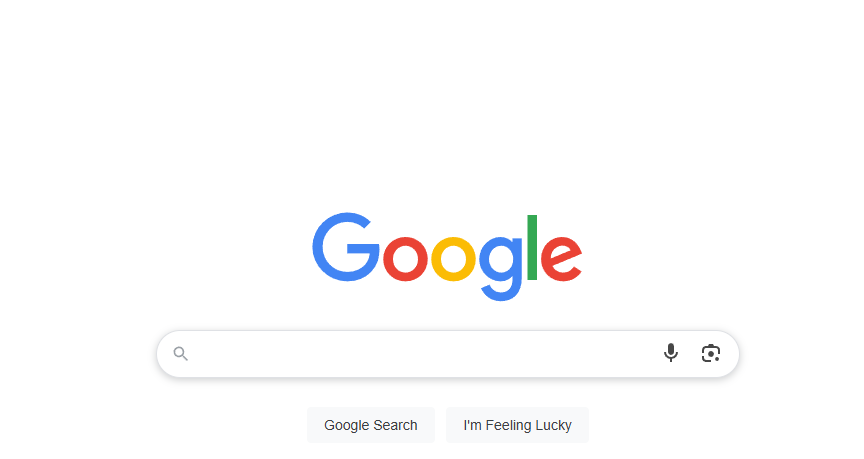Image resolution: width=864 pixels, height=459 pixels.
Task: Focus the empty search text field
Action: click(424, 354)
